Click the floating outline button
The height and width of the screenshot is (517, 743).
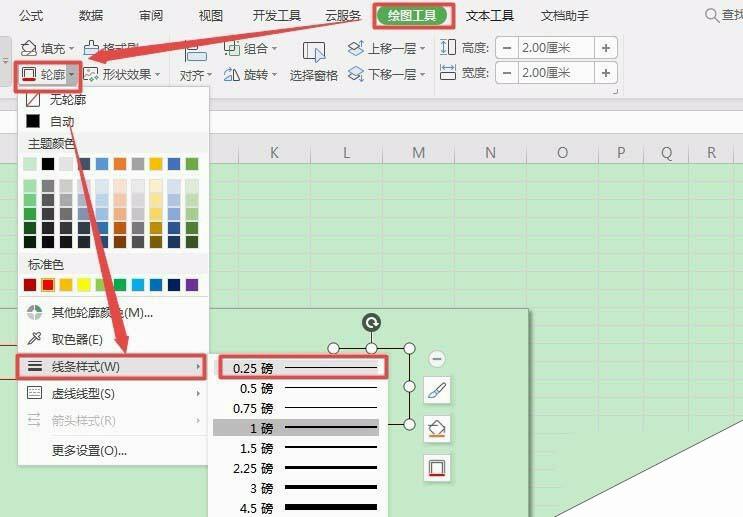437,468
